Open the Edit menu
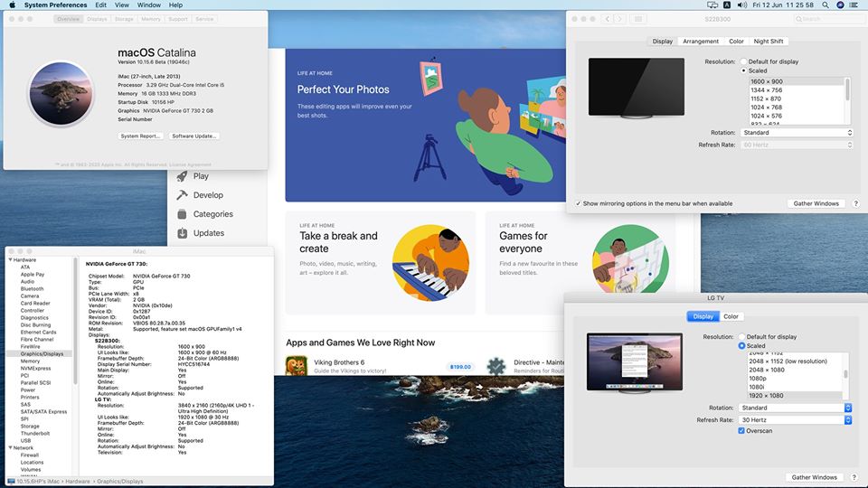The height and width of the screenshot is (488, 868). 100,5
